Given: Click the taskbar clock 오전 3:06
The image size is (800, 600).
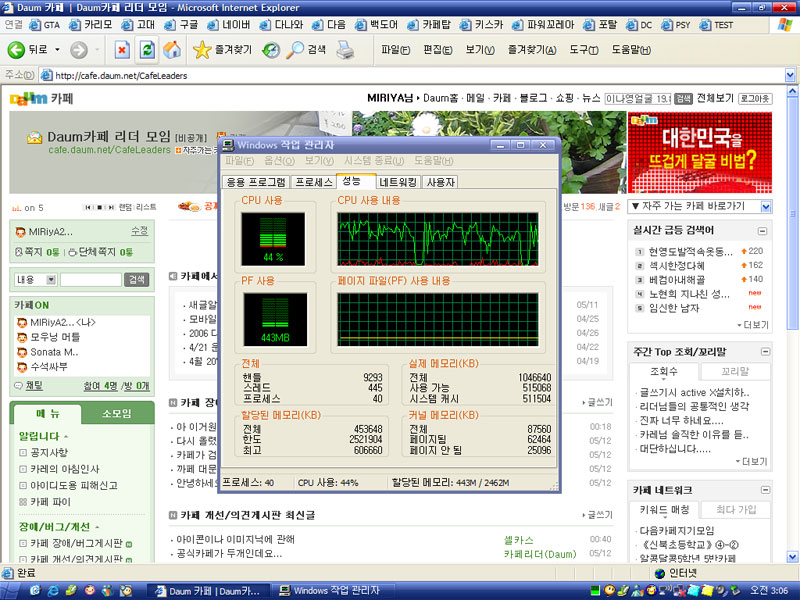Looking at the screenshot, I should (768, 591).
